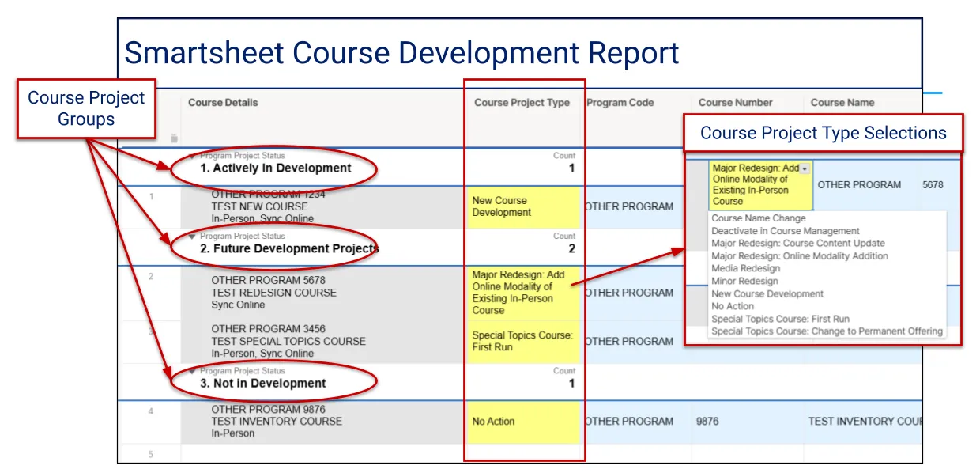Click Program Code cell in the No Action row
This screenshot has height=473, width=980.
[635, 422]
